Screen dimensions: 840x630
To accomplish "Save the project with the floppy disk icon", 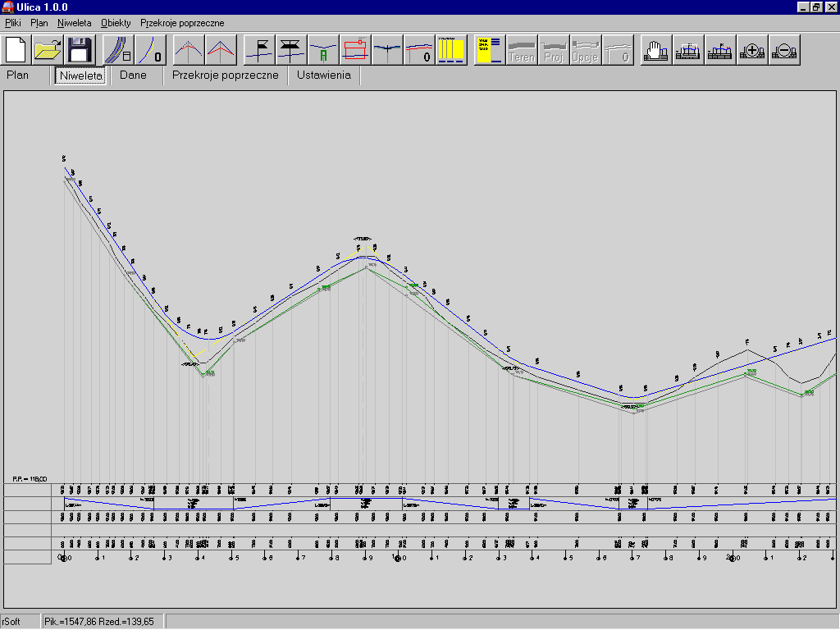I will [80, 50].
